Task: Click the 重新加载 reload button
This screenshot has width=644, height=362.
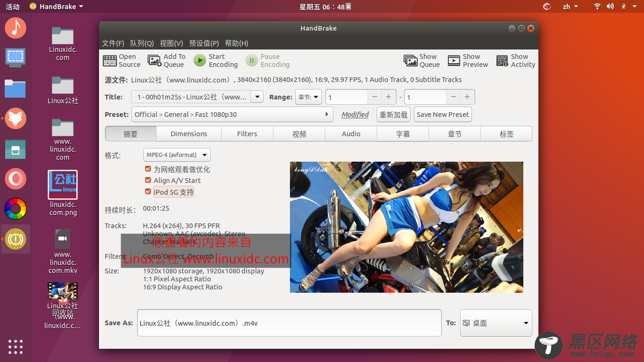Action: click(x=394, y=115)
